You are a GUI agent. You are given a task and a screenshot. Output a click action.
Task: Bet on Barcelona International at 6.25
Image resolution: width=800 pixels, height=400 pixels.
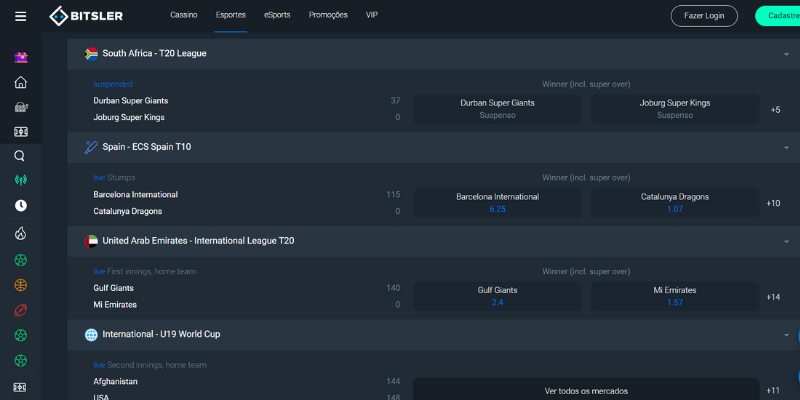[497, 203]
